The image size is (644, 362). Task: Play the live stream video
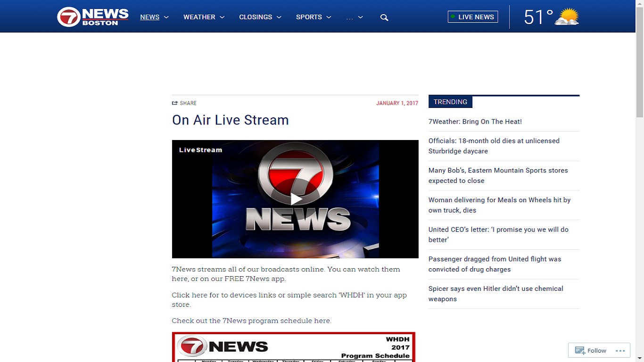click(296, 199)
